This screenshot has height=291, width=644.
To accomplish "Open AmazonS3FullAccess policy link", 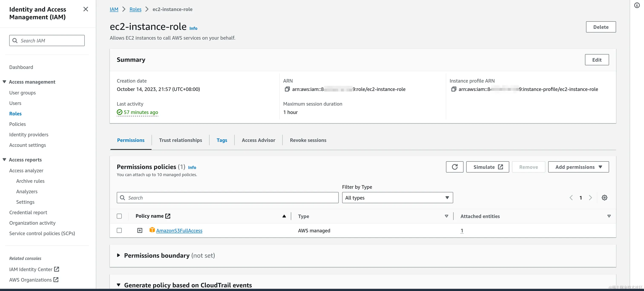I will 179,231.
